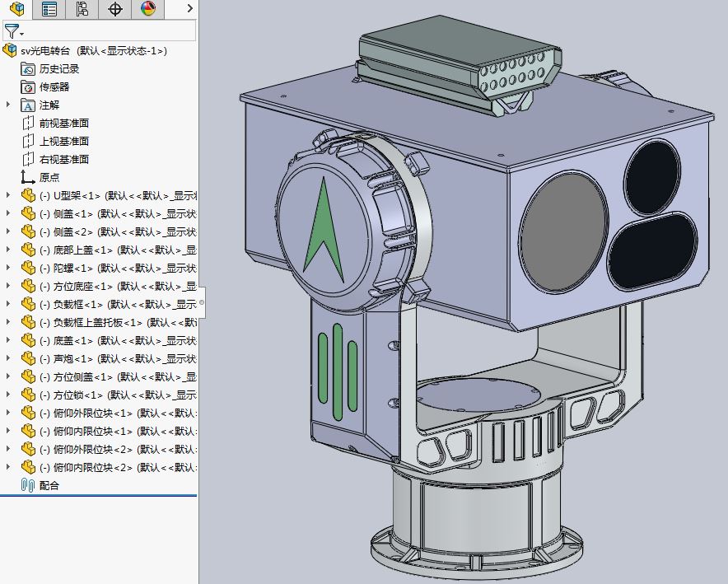728x584 pixels.
Task: Click the 配合 mates paperclip icon
Action: 28,486
